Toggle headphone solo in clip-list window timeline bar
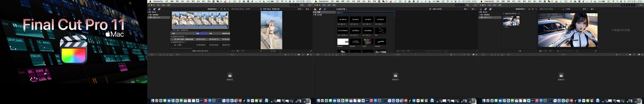644x104 pixels. (x=296, y=55)
